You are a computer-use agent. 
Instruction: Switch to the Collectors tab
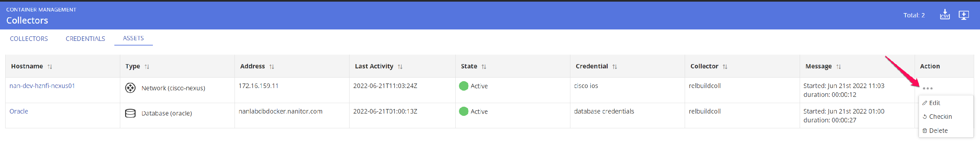[29, 39]
